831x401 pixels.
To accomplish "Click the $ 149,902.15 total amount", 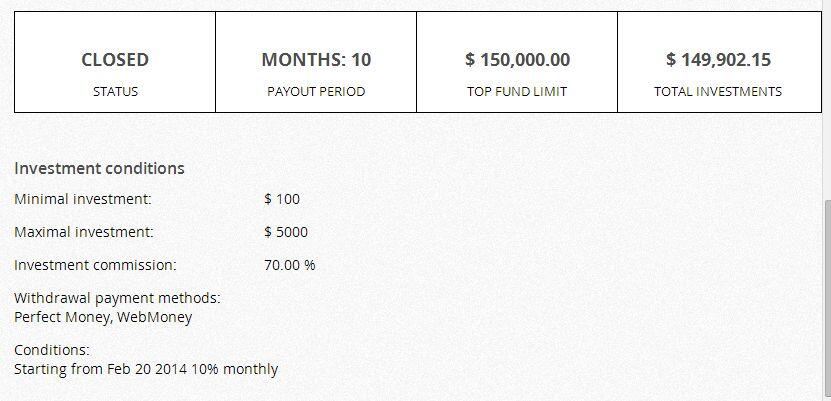I will pyautogui.click(x=718, y=60).
